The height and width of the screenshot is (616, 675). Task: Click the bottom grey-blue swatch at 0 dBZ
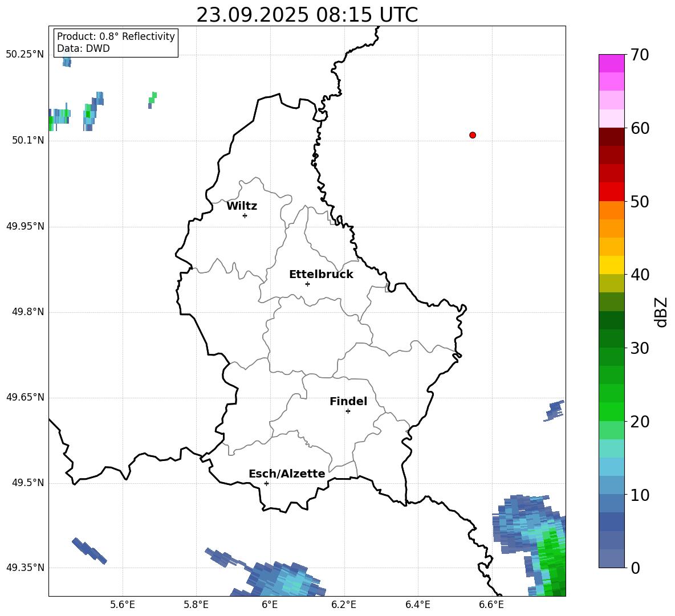[x=612, y=558]
